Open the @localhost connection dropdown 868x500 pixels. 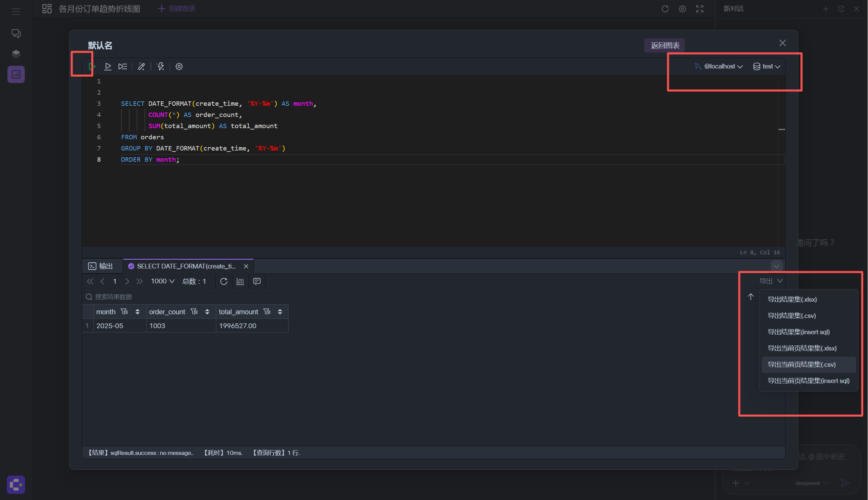[x=719, y=66]
